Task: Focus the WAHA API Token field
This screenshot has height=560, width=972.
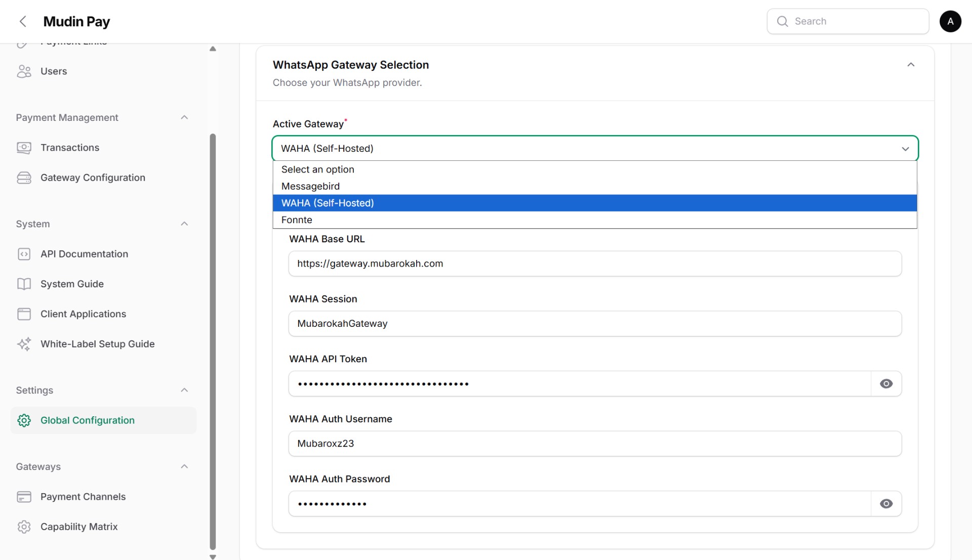Action: (x=580, y=383)
